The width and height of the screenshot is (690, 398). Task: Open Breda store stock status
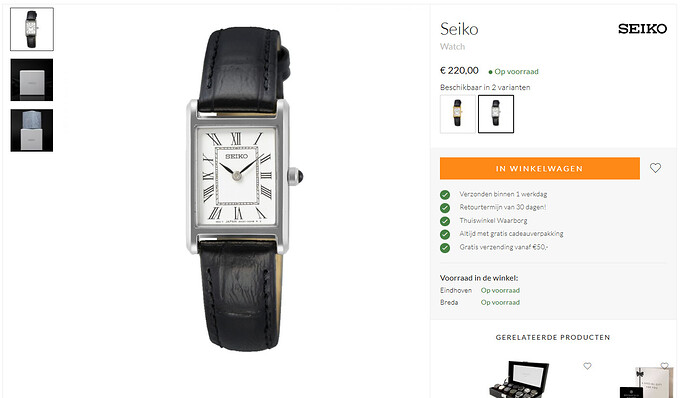(x=500, y=302)
